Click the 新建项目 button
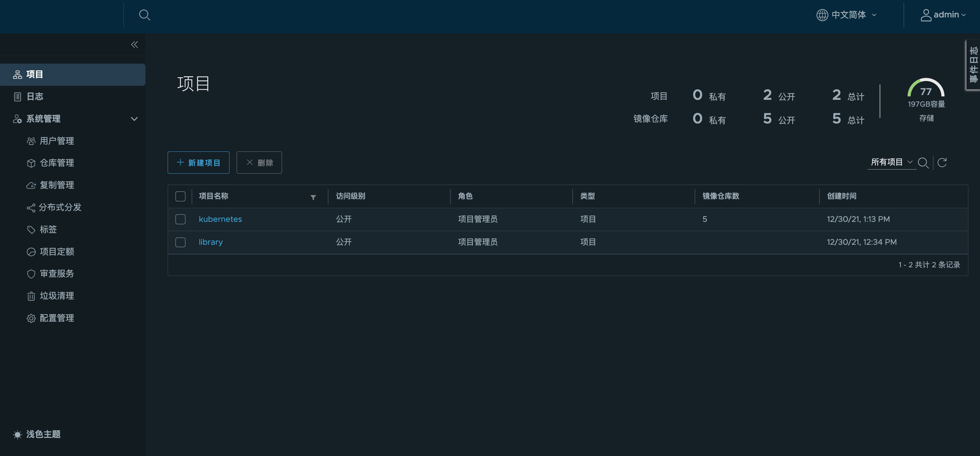 point(198,163)
